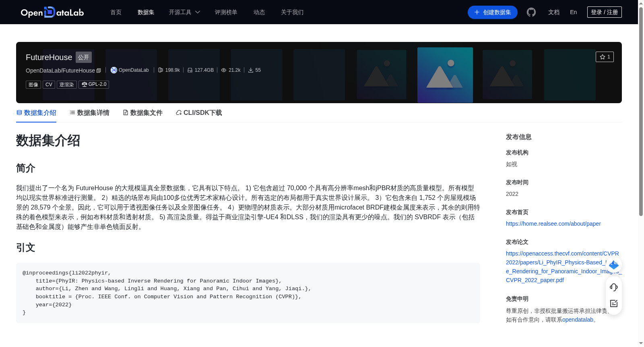Expand the 开源工具 dropdown menu

click(x=184, y=12)
